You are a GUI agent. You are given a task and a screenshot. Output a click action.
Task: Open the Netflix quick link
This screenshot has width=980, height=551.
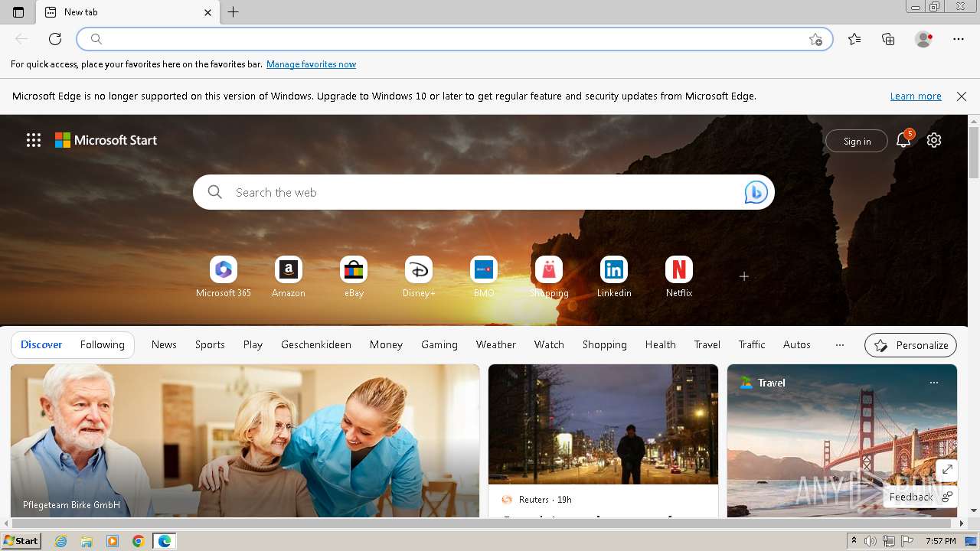click(679, 277)
